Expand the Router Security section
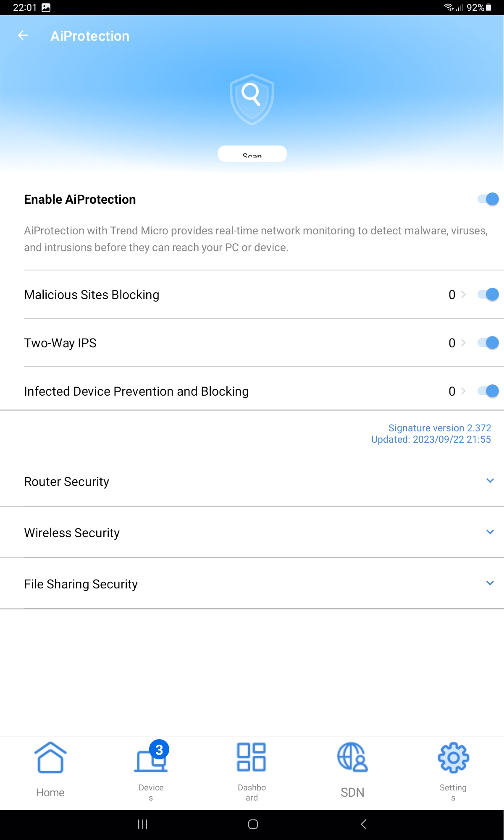 [490, 481]
